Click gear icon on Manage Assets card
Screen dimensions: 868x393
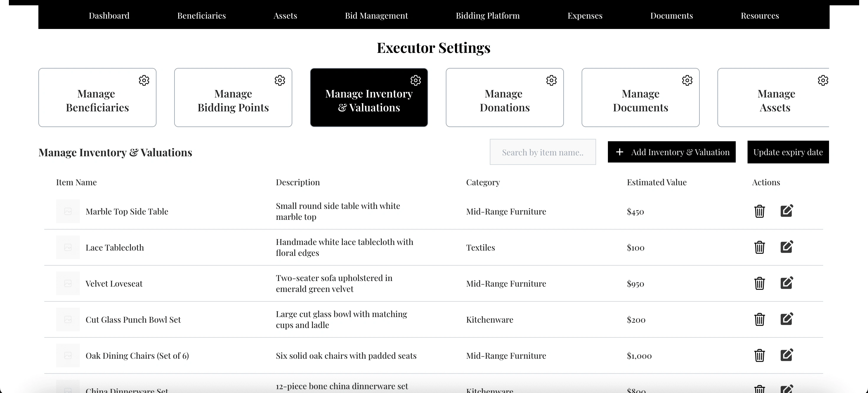coord(823,80)
